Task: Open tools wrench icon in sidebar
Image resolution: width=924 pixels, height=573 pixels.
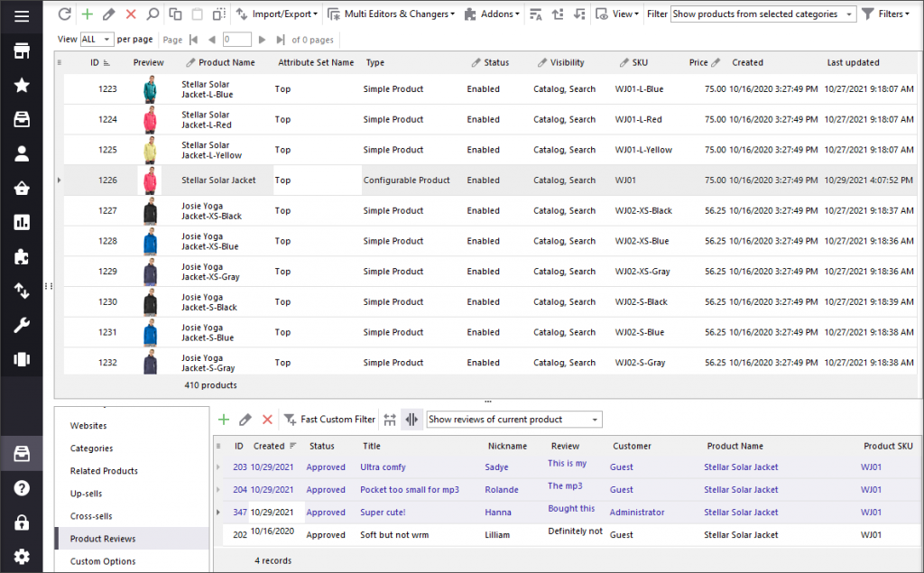Action: pos(22,325)
